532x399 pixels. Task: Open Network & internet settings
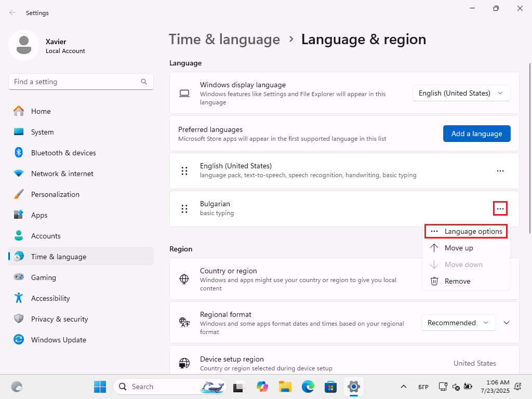tap(81, 174)
